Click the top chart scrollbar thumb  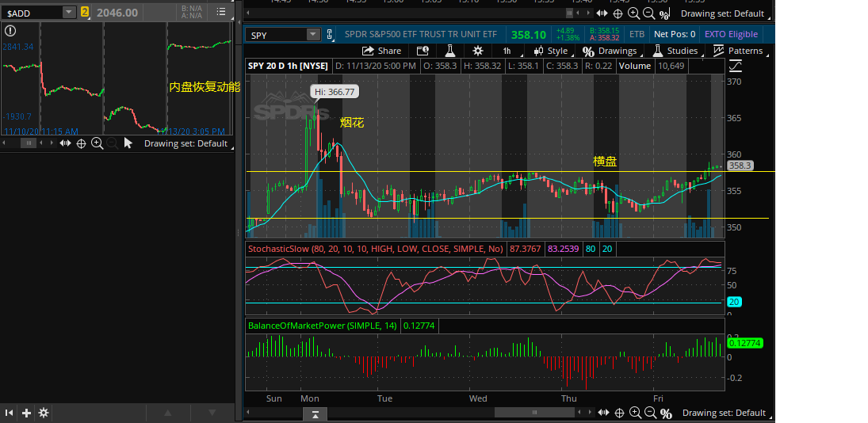pyautogui.click(x=569, y=13)
